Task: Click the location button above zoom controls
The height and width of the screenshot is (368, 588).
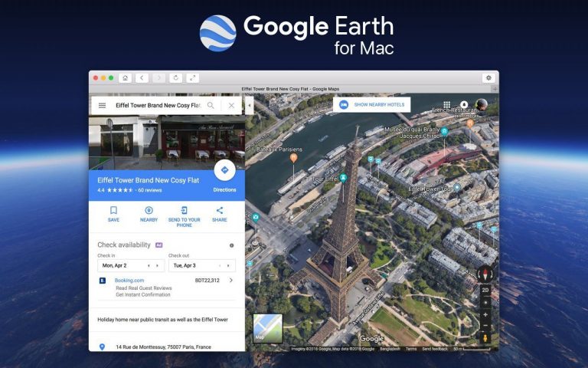Action: tap(485, 303)
